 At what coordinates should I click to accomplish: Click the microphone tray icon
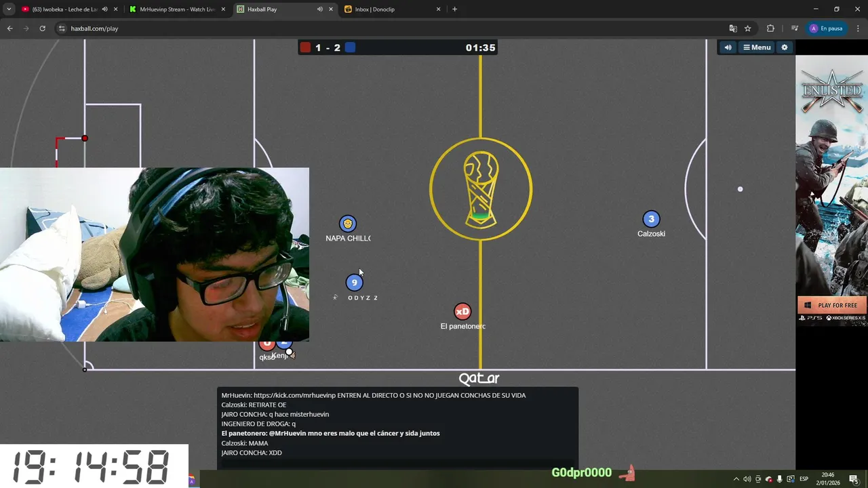(780, 479)
